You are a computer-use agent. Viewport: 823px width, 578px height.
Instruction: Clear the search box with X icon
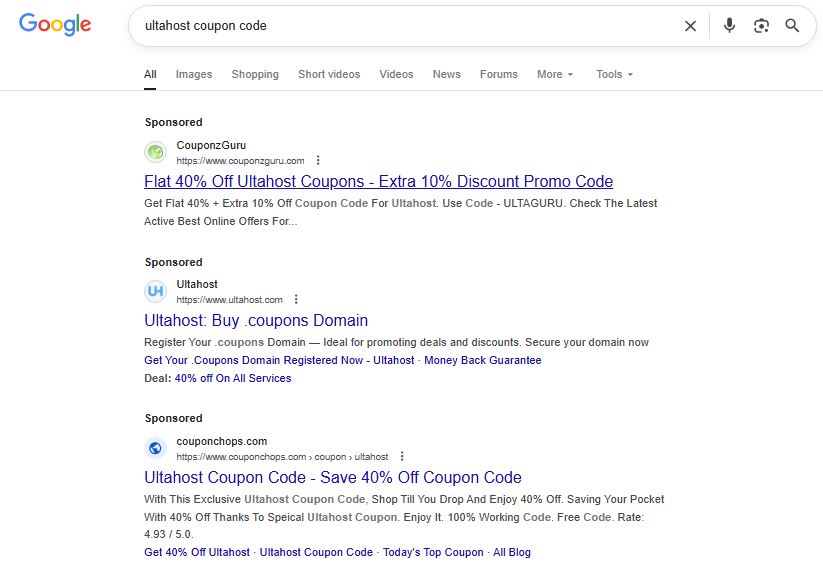tap(690, 26)
